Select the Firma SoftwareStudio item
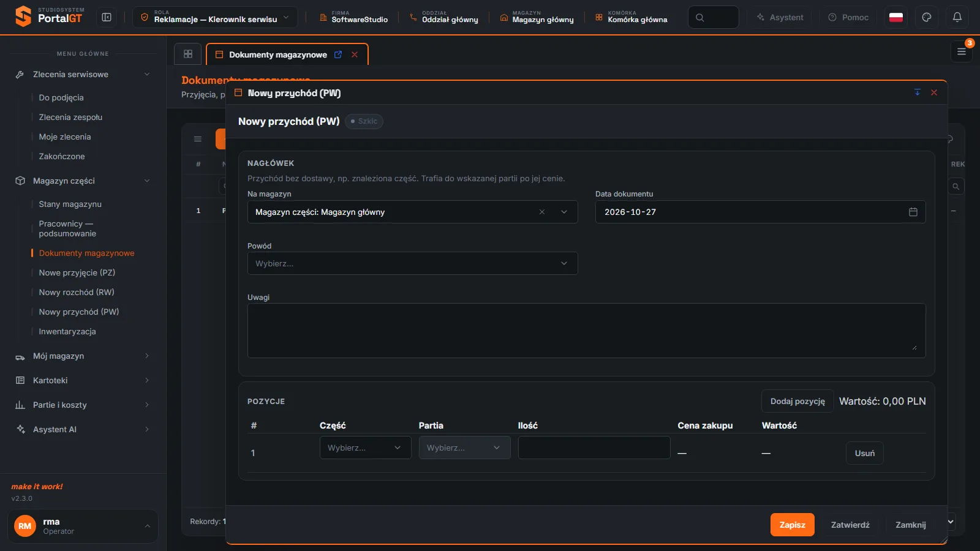Viewport: 980px width, 551px height. point(353,17)
